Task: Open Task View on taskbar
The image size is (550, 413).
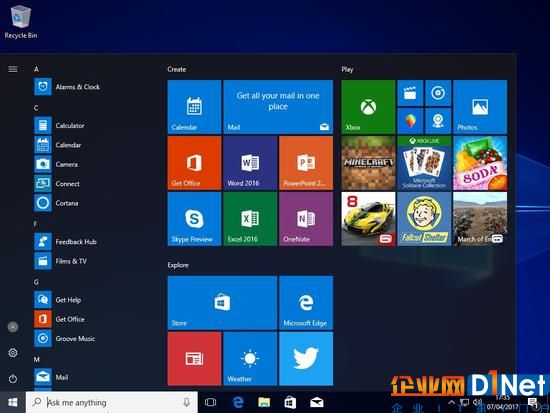Action: coord(210,402)
